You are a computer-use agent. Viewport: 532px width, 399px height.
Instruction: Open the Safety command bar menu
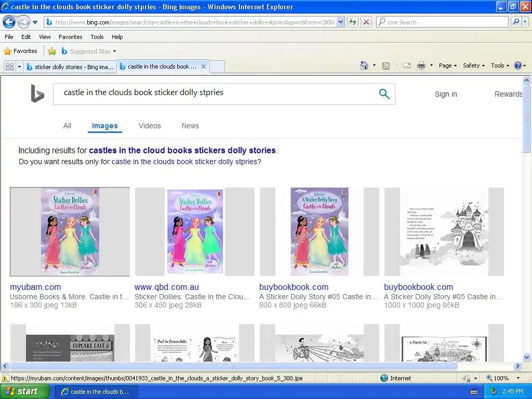point(474,65)
